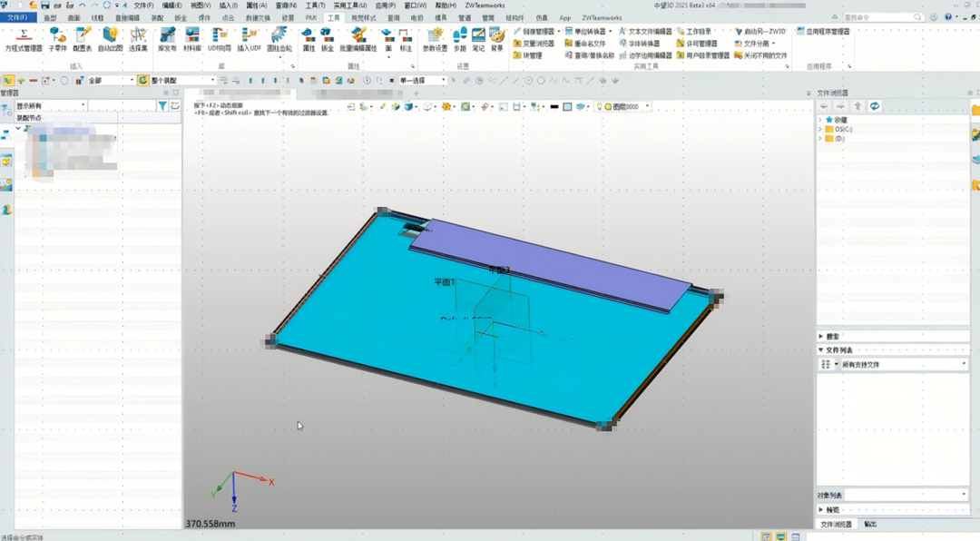This screenshot has width=980, height=541.
Task: Open the 工具(T) menu
Action: coord(315,5)
